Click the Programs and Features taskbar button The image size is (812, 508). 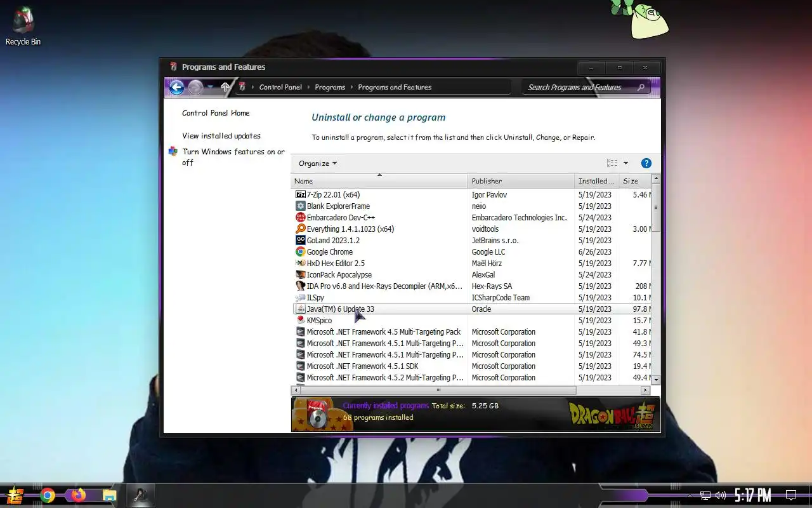click(x=140, y=495)
